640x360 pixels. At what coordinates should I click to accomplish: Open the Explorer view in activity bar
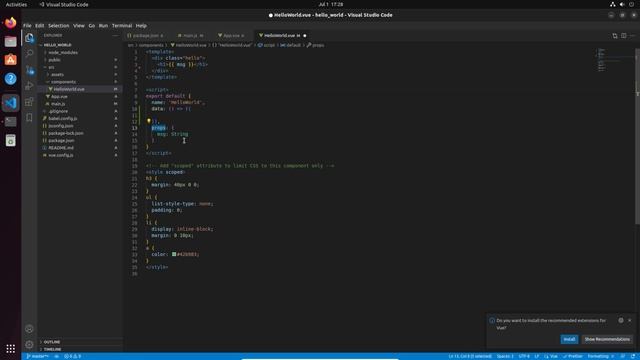[29, 38]
